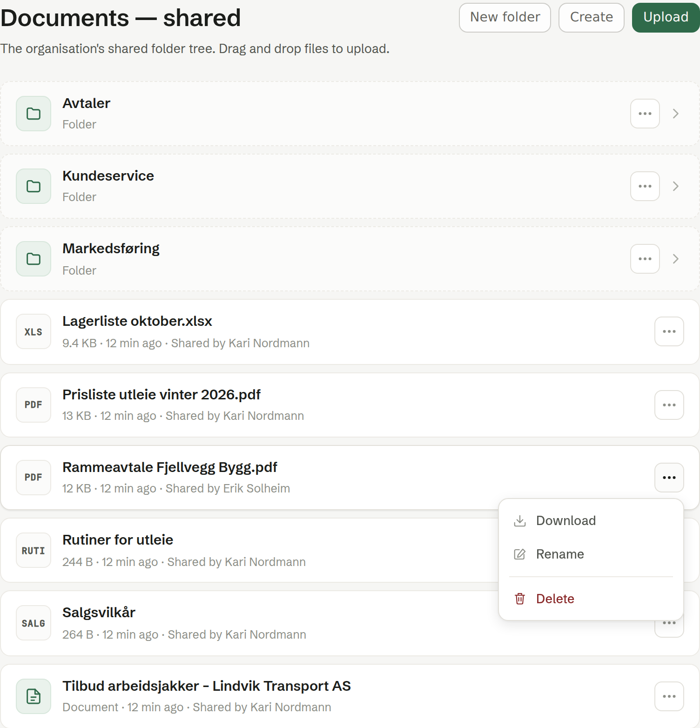Click the XLS badge for Lagerliste oktober.xlsx

point(34,331)
